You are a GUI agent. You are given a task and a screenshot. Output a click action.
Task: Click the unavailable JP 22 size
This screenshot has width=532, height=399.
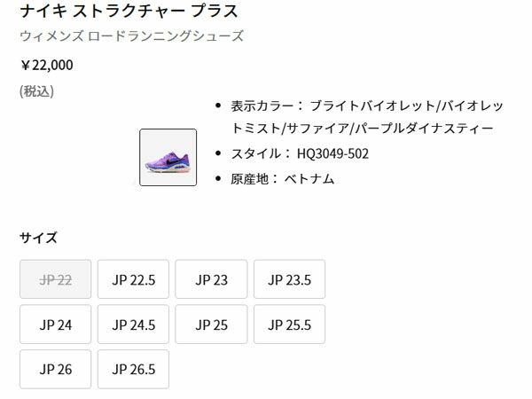(56, 279)
